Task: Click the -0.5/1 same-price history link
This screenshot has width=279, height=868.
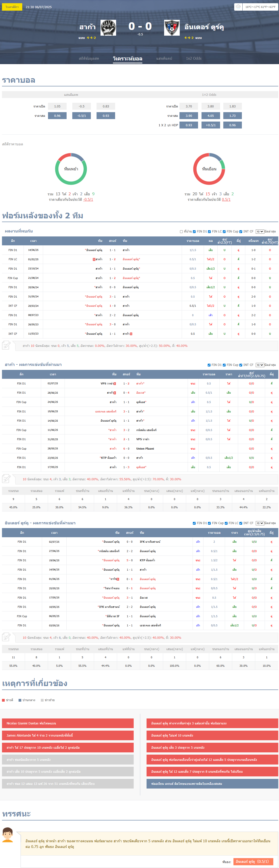Action: [88, 200]
